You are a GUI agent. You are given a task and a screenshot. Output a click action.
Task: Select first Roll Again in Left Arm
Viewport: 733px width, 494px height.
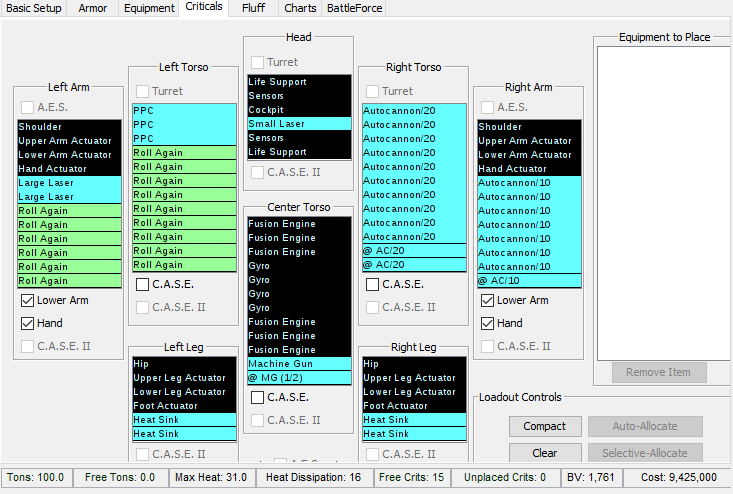69,211
